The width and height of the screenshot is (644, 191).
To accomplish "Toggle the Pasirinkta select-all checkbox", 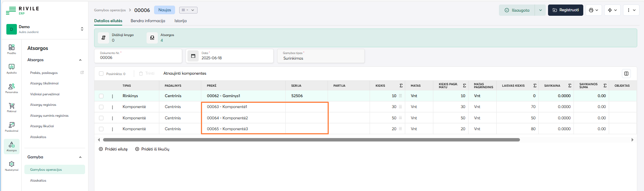I will (x=101, y=74).
